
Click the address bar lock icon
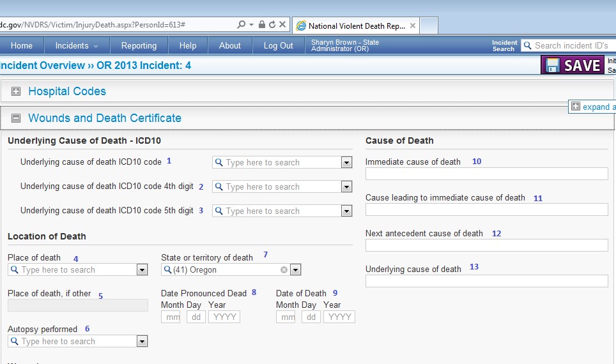[x=261, y=25]
